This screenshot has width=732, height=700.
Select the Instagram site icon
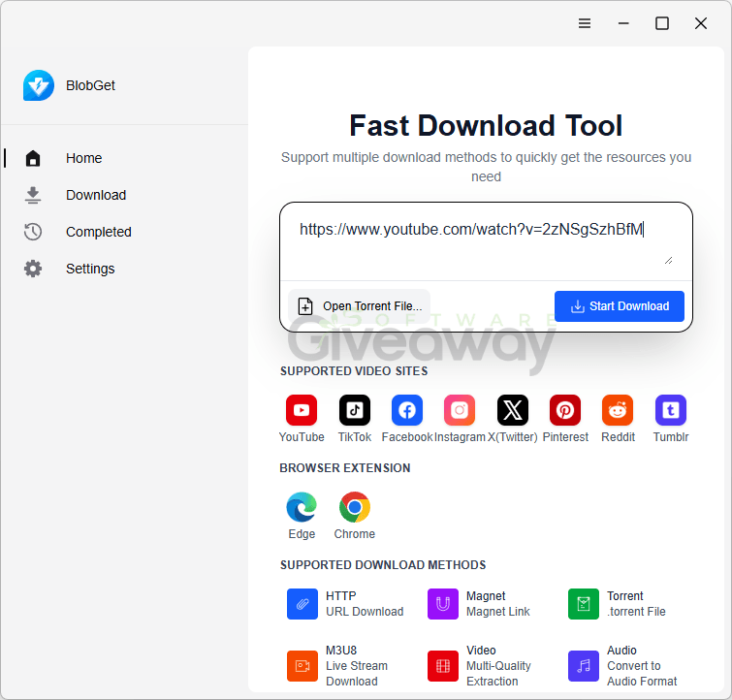[x=460, y=410]
